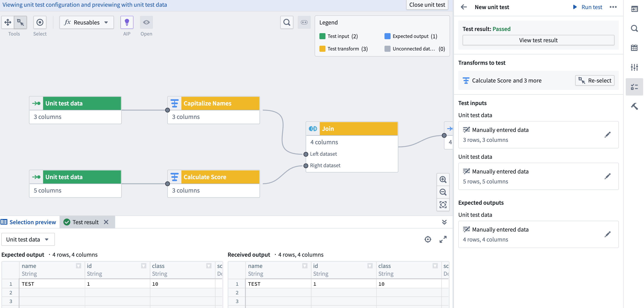Click the Join transform node icon
The image size is (644, 308).
313,128
